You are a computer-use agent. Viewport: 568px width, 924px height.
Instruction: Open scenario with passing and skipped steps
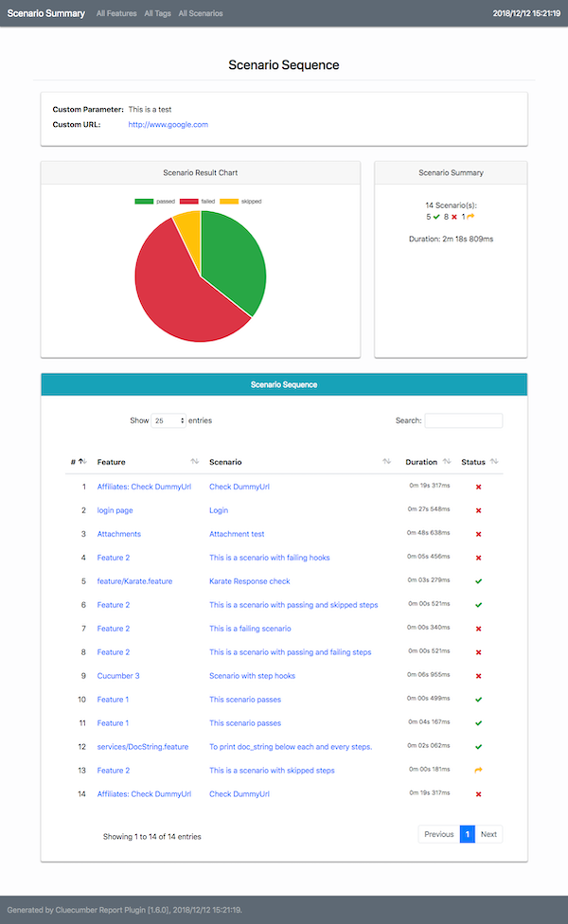click(x=293, y=605)
